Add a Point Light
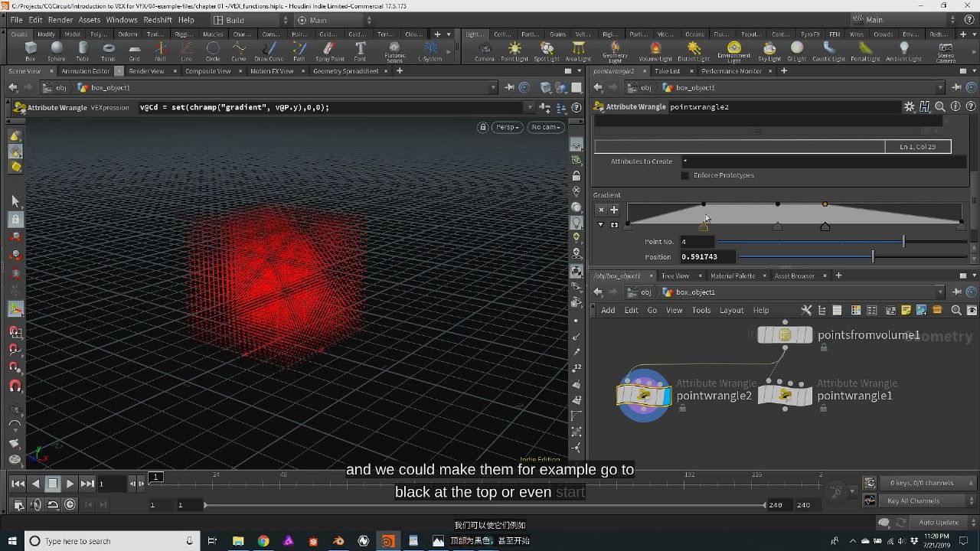Image resolution: width=980 pixels, height=551 pixels. tap(514, 51)
